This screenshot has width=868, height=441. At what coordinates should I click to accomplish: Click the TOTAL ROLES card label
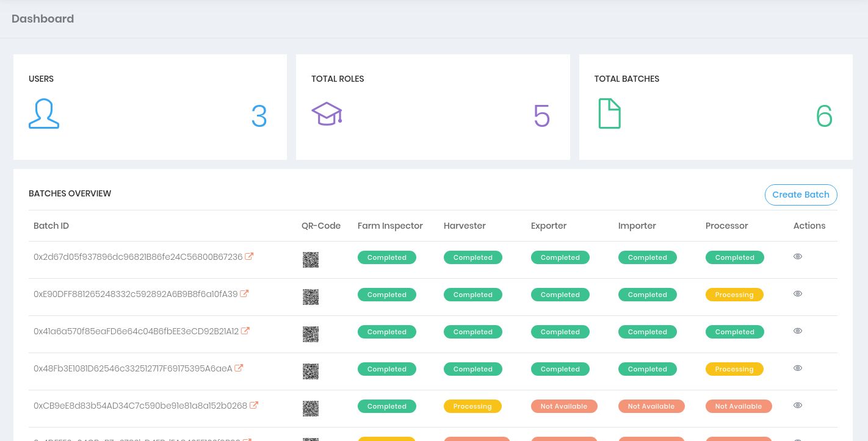[338, 79]
